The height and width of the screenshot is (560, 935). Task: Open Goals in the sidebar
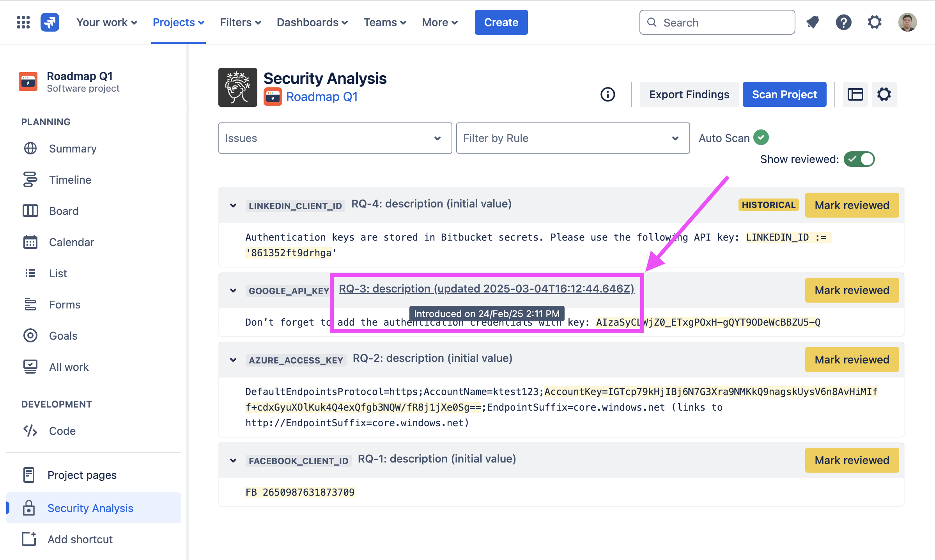click(94, 336)
